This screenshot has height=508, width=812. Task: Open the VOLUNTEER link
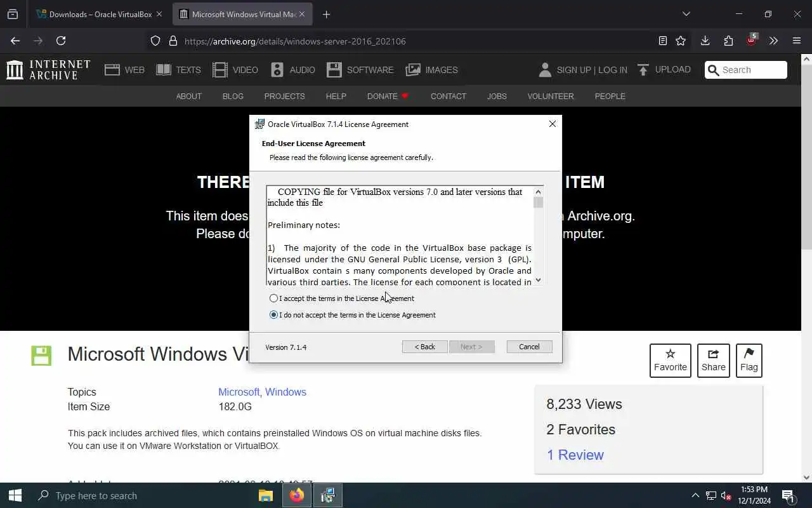[551, 97]
